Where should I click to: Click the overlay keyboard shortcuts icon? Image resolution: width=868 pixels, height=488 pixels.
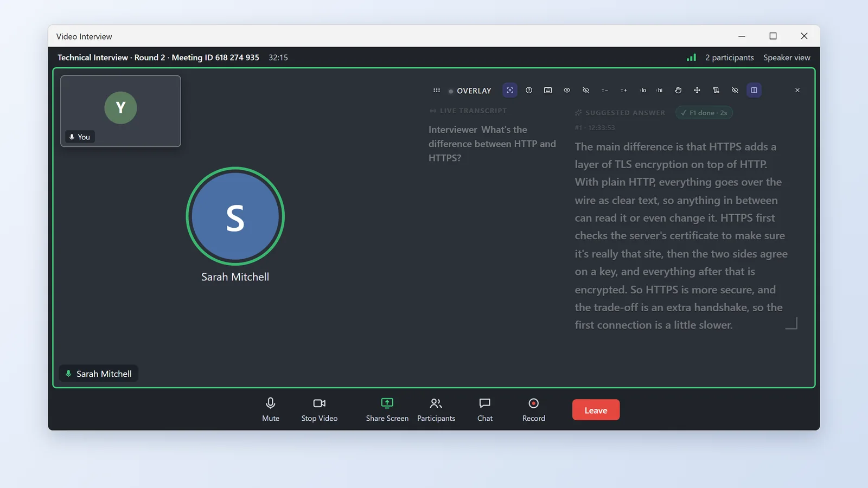(548, 91)
